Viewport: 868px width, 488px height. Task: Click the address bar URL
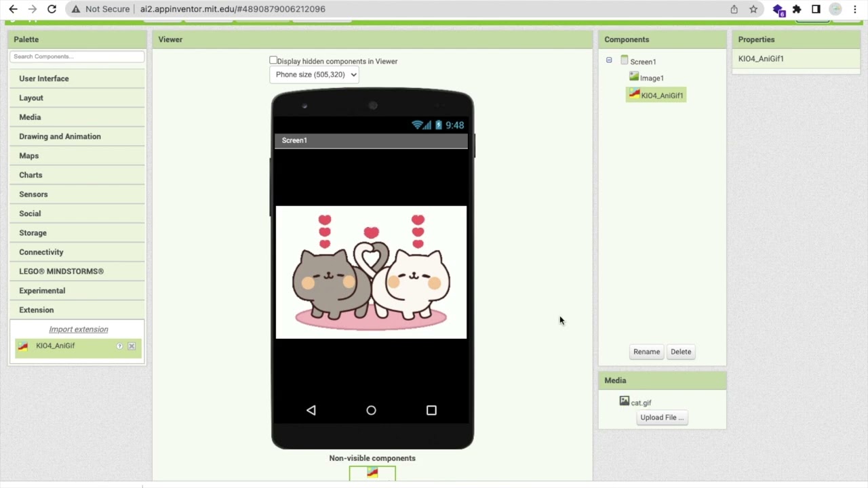click(233, 9)
